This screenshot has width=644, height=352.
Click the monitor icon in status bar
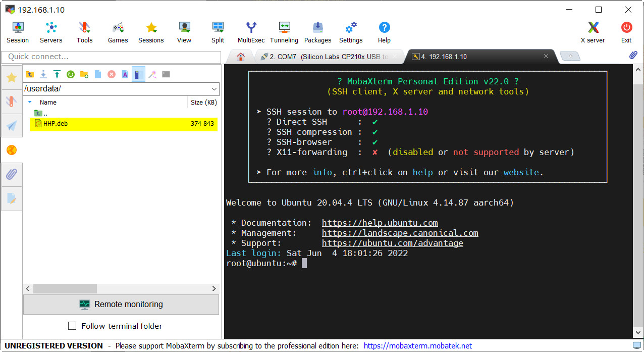click(636, 345)
